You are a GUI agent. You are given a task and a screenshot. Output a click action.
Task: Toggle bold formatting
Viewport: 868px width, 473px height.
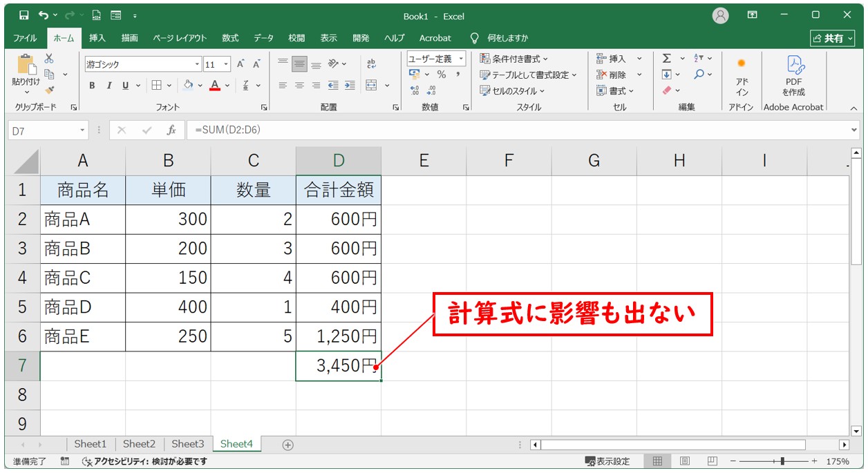pos(91,86)
